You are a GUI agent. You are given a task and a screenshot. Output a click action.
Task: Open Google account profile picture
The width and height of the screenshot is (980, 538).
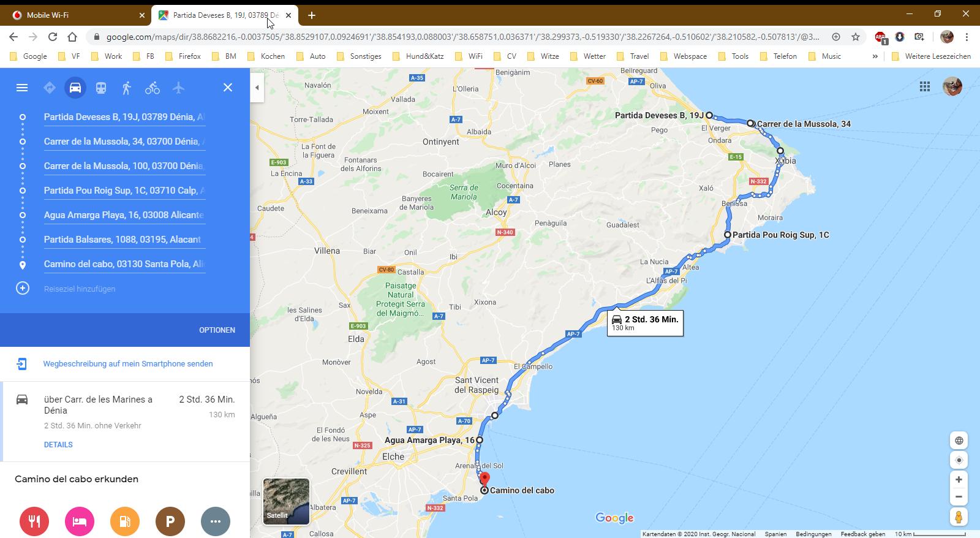click(x=952, y=86)
